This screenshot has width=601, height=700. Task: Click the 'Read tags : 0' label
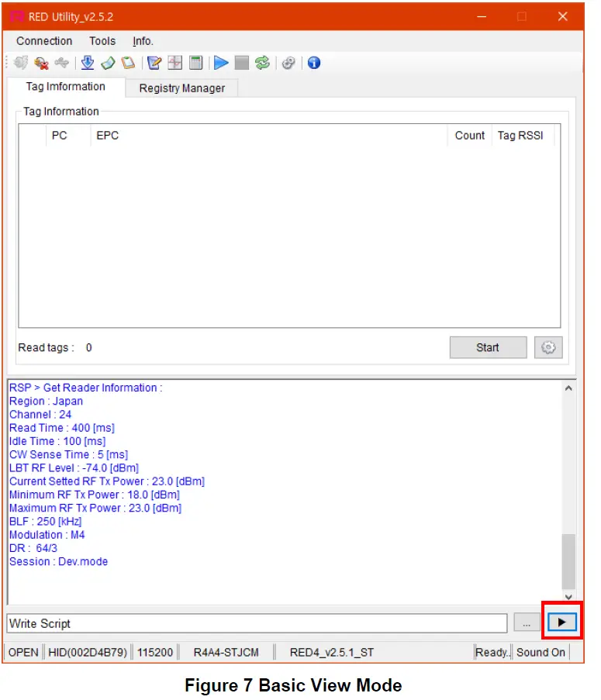pyautogui.click(x=55, y=347)
